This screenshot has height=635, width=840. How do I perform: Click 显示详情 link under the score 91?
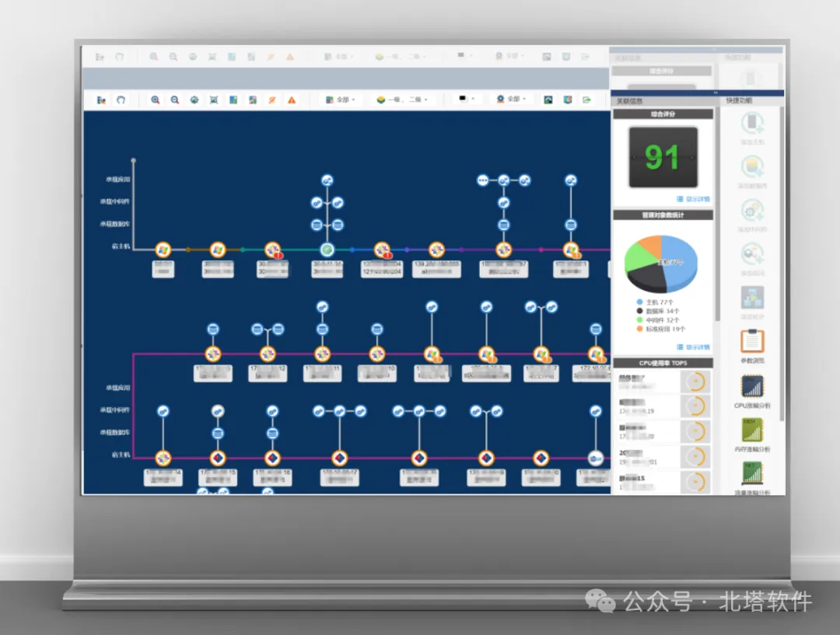pos(693,199)
